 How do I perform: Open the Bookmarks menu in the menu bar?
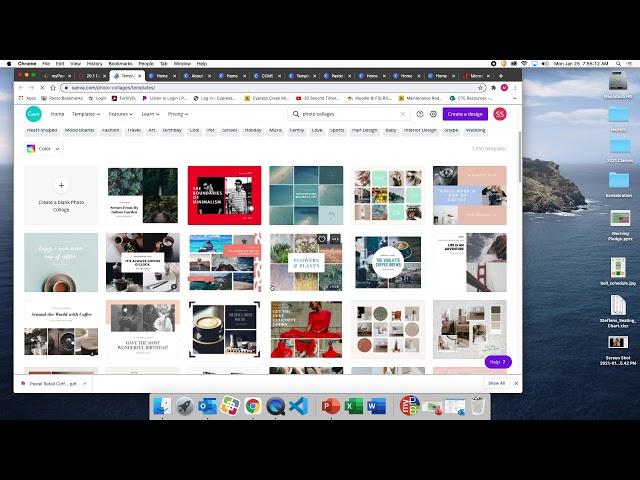pos(120,64)
